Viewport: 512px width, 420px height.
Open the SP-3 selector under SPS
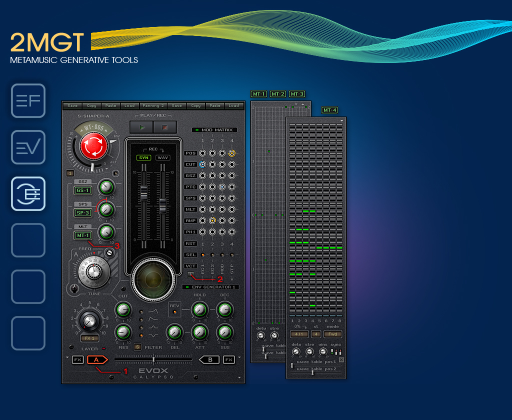tap(82, 212)
